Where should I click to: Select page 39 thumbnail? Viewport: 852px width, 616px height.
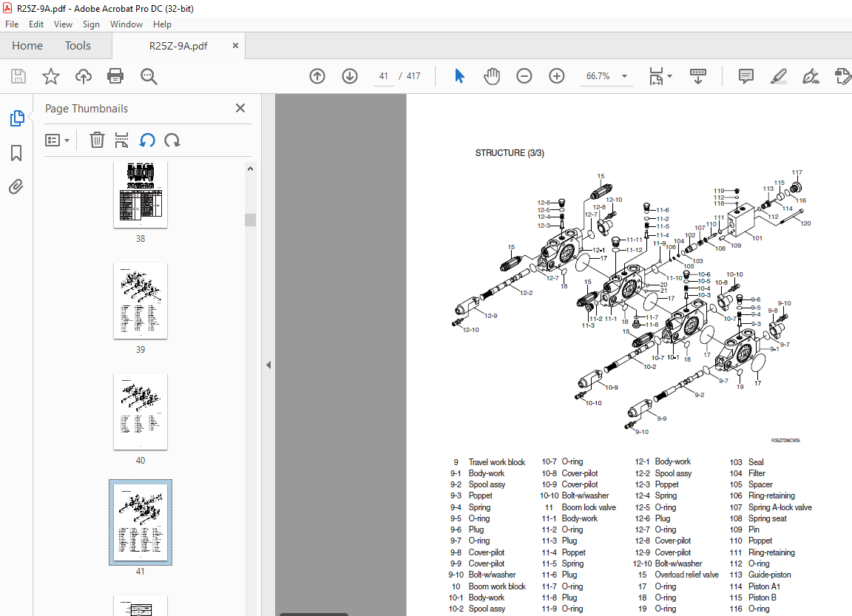pos(141,300)
